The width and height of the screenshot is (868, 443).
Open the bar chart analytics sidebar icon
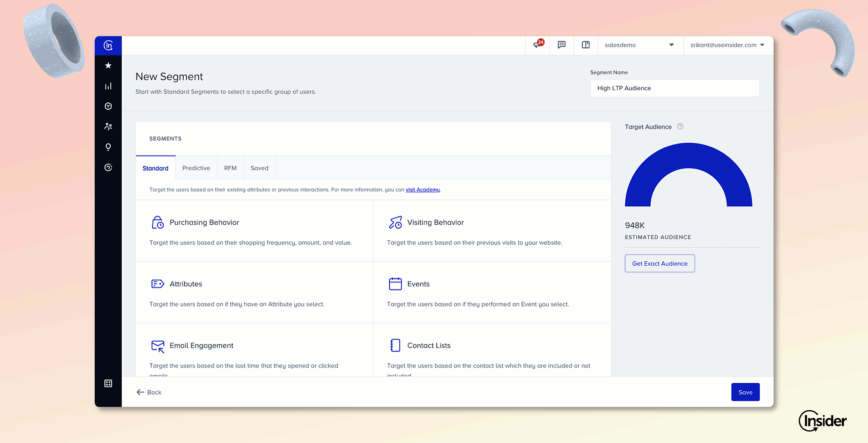108,86
